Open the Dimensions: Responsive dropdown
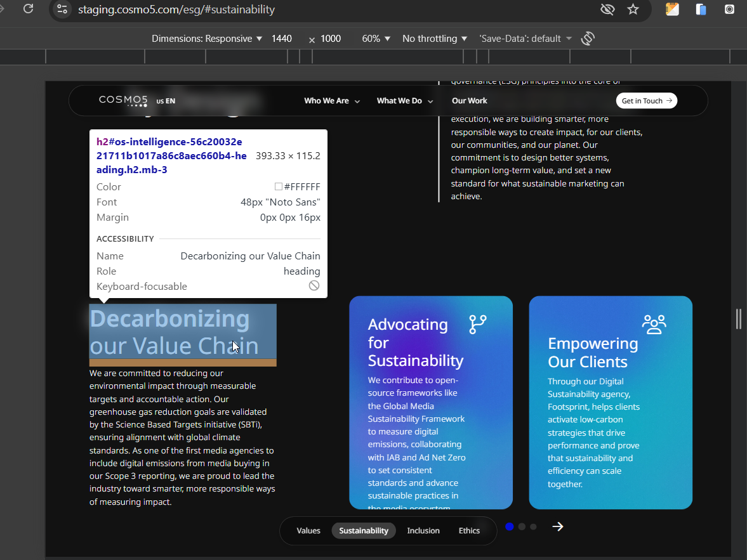This screenshot has height=560, width=747. [x=207, y=39]
